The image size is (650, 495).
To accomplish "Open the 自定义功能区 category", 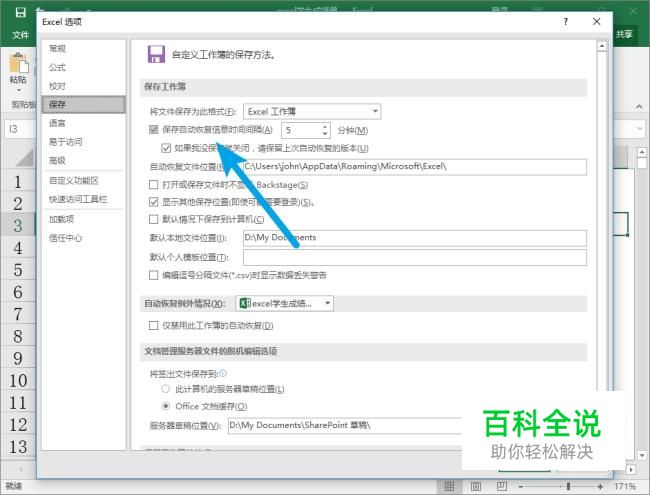I will (73, 180).
